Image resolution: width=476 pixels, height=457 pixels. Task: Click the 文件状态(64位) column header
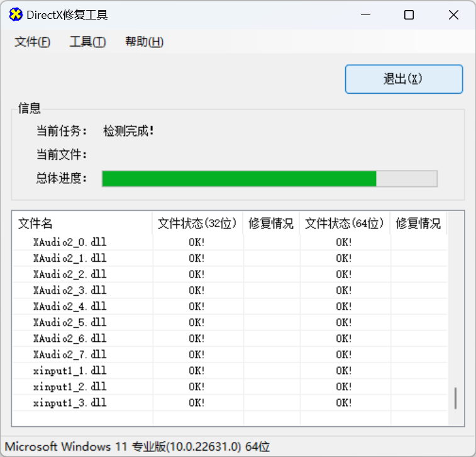pos(345,223)
